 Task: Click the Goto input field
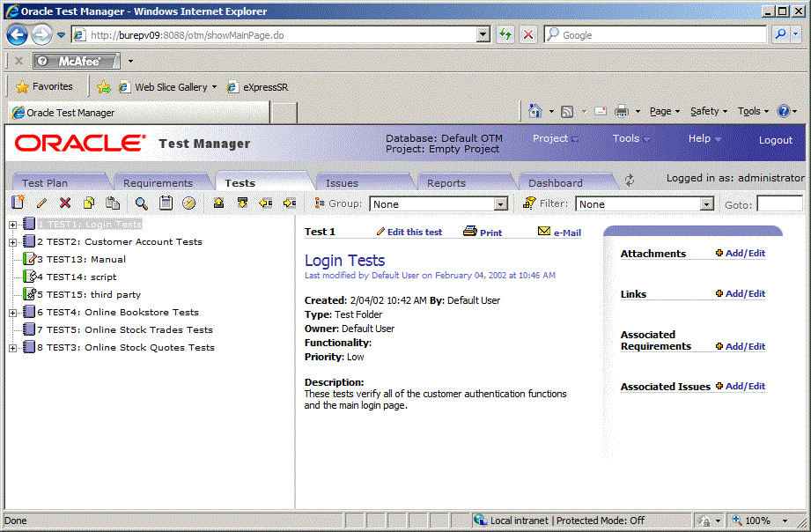click(x=779, y=203)
